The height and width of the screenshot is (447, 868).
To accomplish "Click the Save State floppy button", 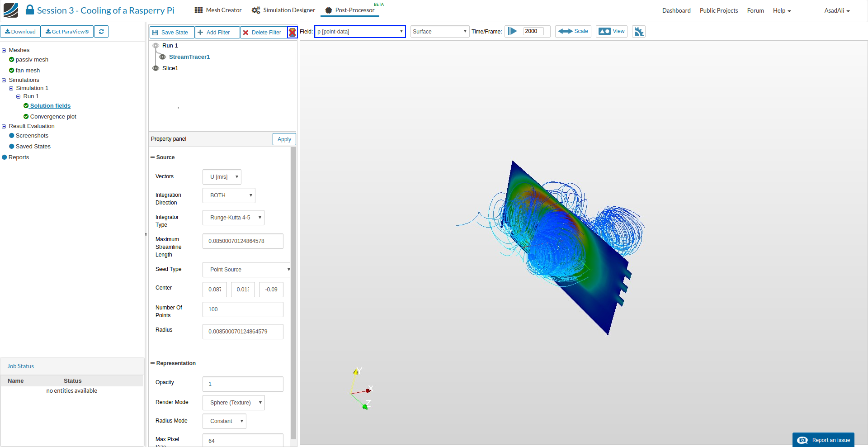I will point(172,33).
